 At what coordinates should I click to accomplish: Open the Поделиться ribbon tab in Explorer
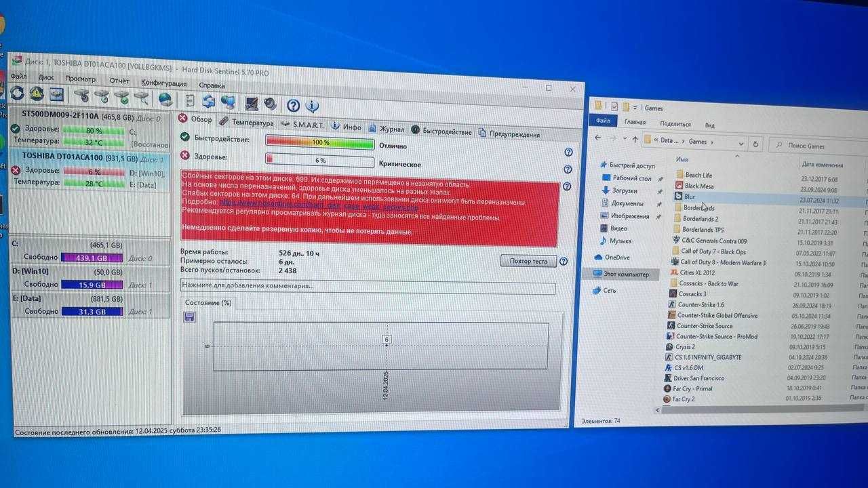point(675,124)
